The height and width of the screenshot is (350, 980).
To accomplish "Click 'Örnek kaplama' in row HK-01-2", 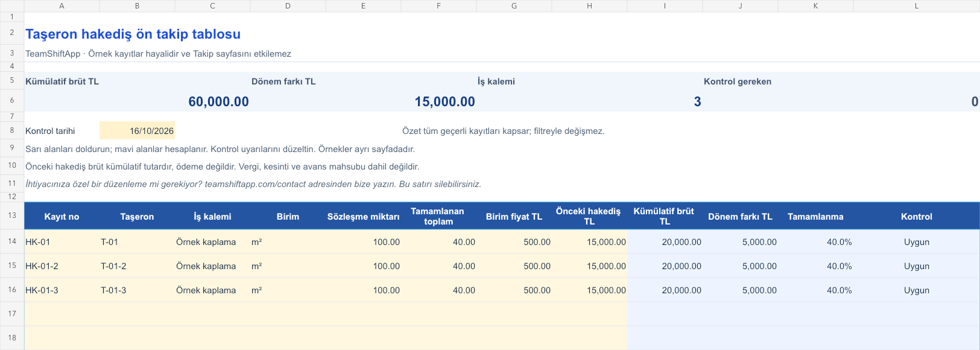I will click(x=212, y=266).
